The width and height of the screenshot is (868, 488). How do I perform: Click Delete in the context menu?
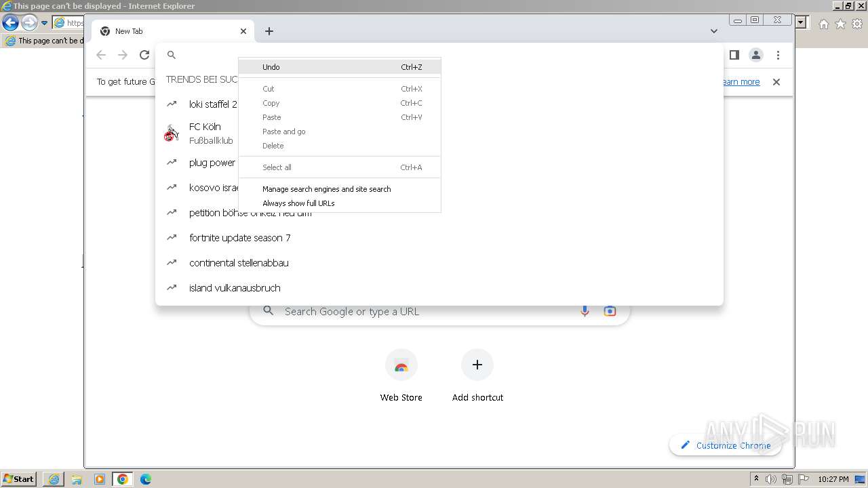point(340,146)
